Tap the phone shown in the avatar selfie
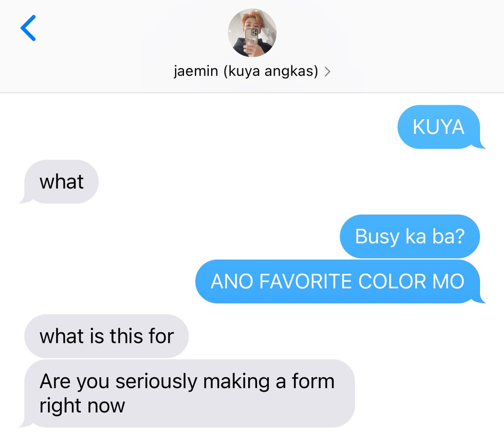This screenshot has height=436, width=504. point(252,41)
